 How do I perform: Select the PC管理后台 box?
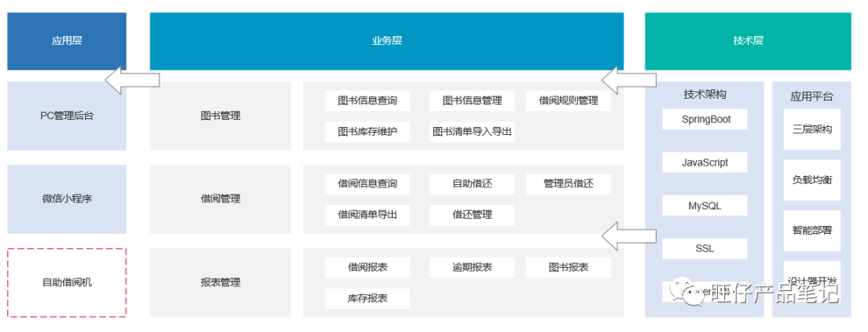tap(67, 117)
